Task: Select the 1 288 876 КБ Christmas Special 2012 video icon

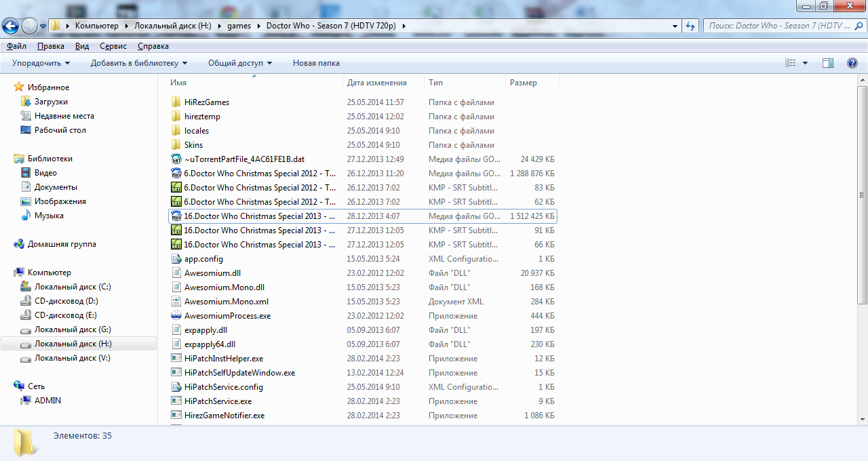Action: [176, 174]
